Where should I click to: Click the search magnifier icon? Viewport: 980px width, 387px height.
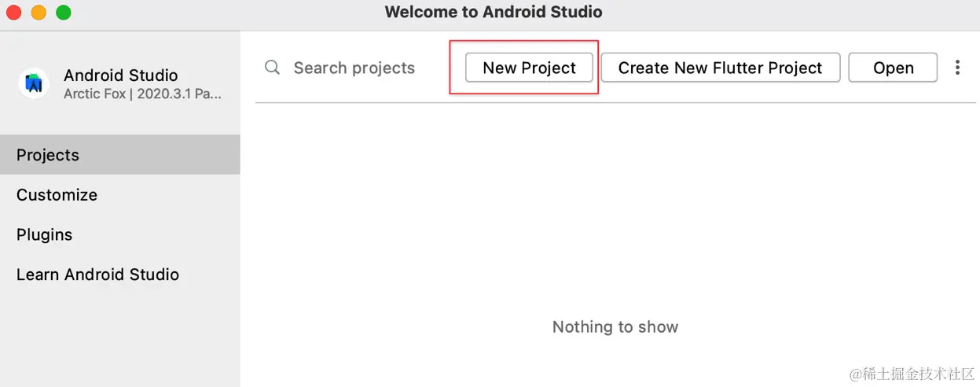(x=273, y=68)
